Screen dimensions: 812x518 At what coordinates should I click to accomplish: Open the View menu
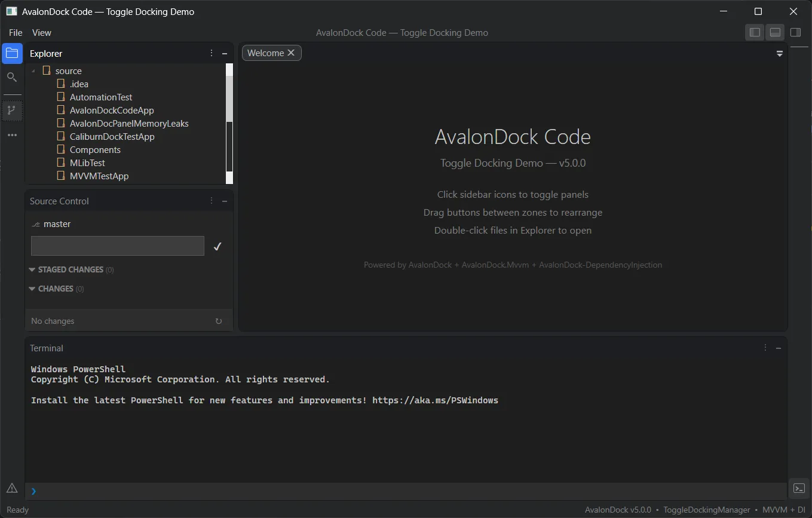pyautogui.click(x=42, y=32)
